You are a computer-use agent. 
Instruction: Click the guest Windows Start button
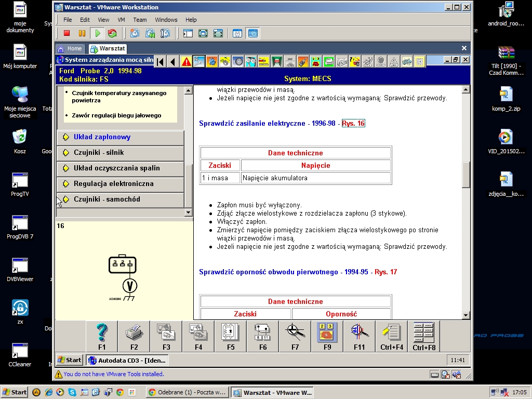point(69,360)
